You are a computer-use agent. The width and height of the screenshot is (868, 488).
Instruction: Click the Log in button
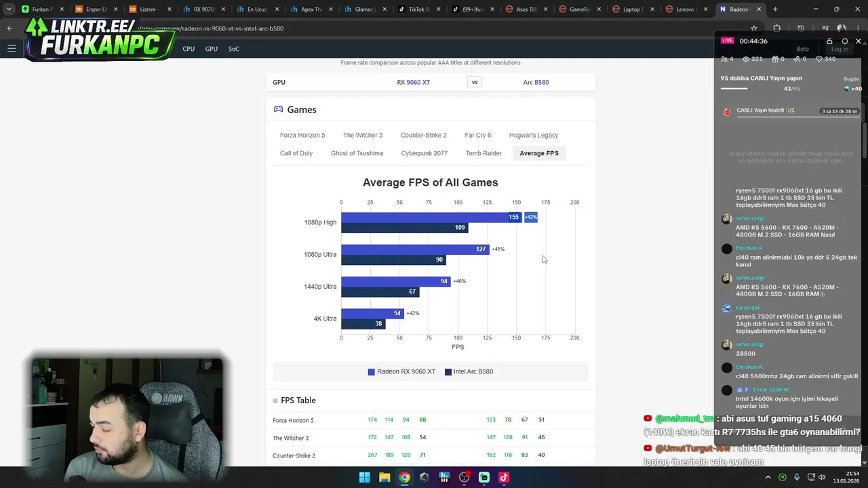click(x=840, y=49)
